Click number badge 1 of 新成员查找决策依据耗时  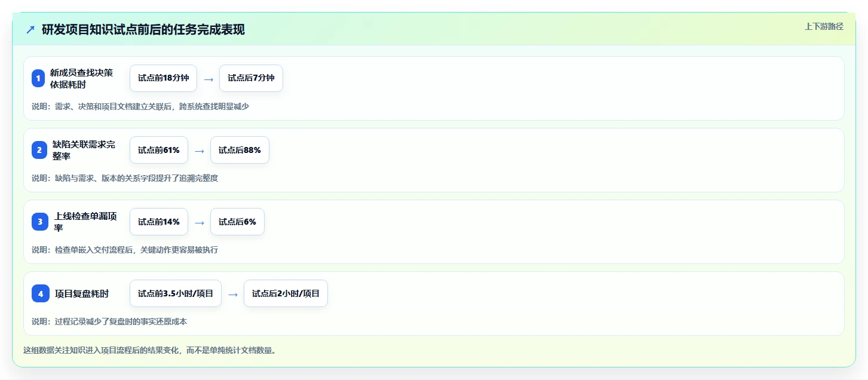click(x=38, y=78)
